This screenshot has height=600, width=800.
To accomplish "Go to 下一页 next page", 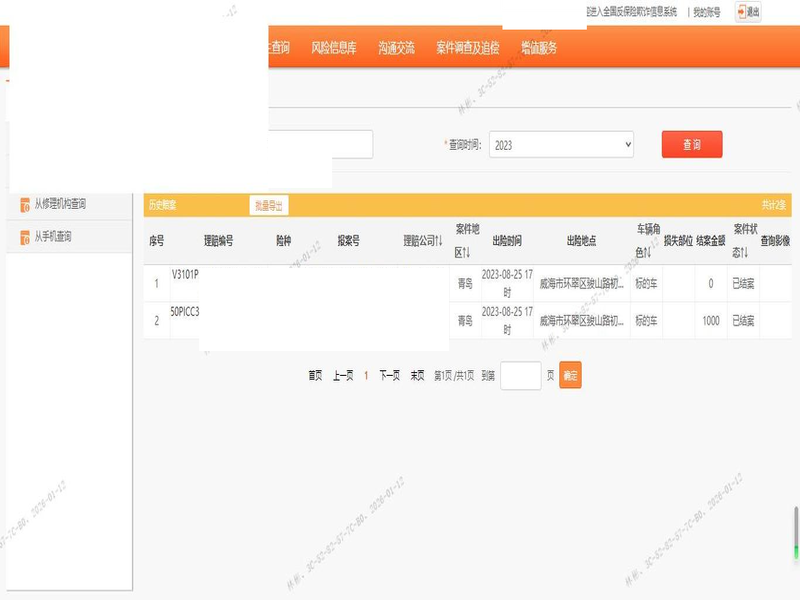I will click(389, 376).
